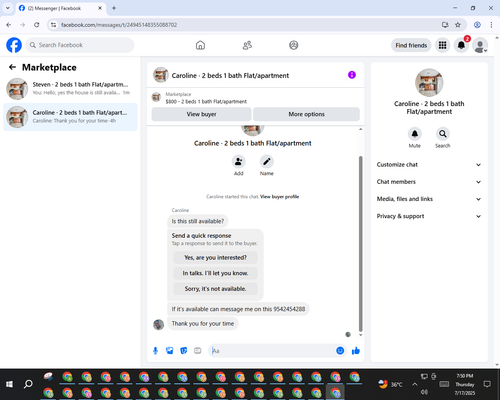Open the Menu grid icon
500x400 pixels.
[x=442, y=45]
